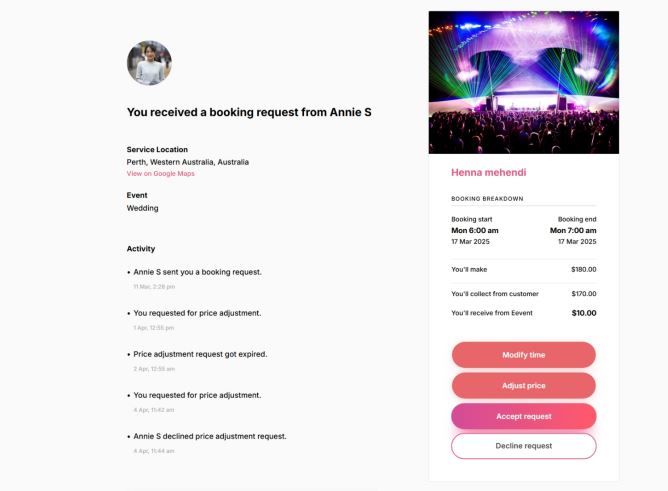Open the View on Google Maps link
Image resolution: width=668 pixels, height=491 pixels.
pos(161,174)
